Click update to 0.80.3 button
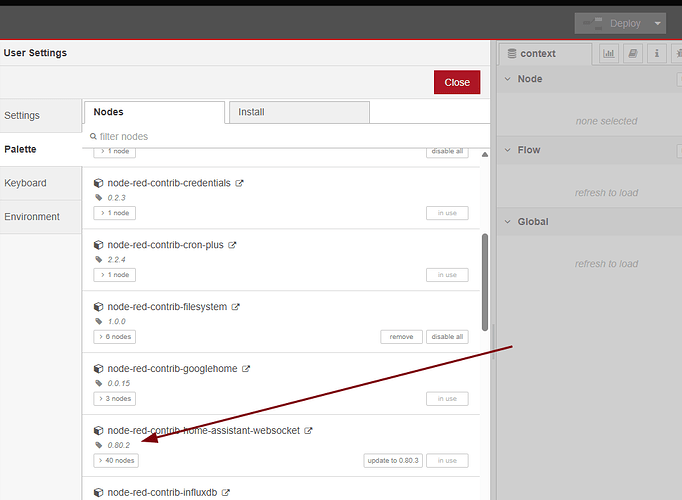The height and width of the screenshot is (500, 682). tap(392, 461)
